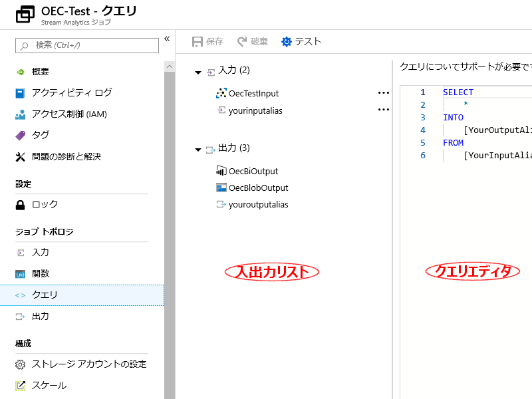Viewport: 532px width, 399px height.
Task: Click the Stream Analytics job icon beside OEC-Test
Action: click(x=25, y=14)
